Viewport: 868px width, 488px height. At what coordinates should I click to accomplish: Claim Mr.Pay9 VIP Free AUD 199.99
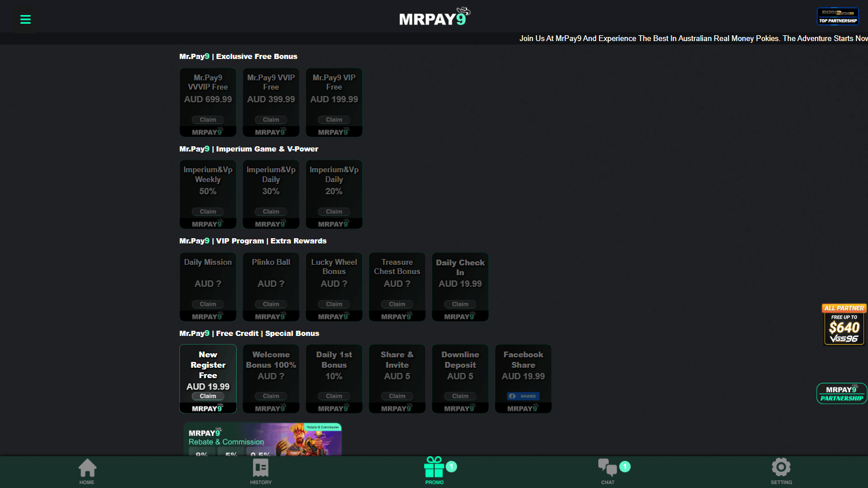[334, 120]
